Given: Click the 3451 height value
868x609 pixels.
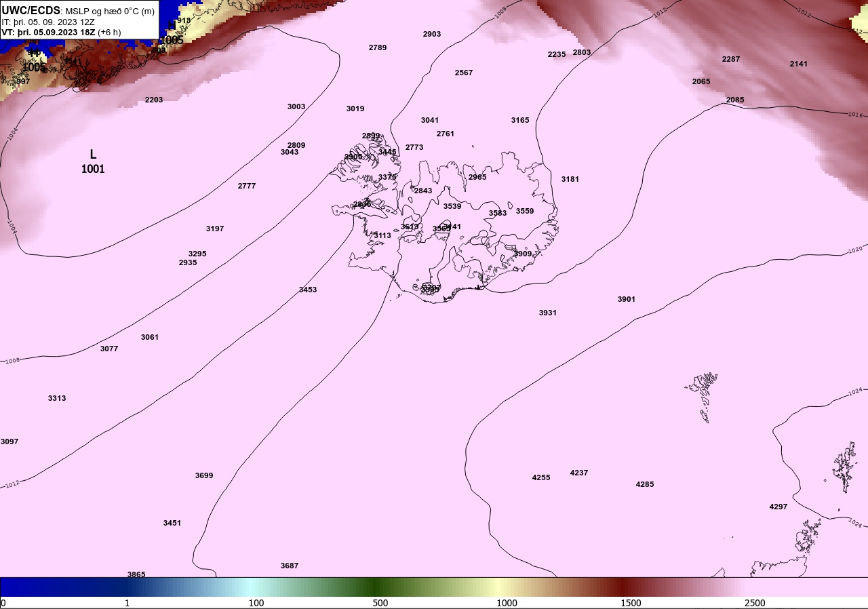Looking at the screenshot, I should (172, 523).
